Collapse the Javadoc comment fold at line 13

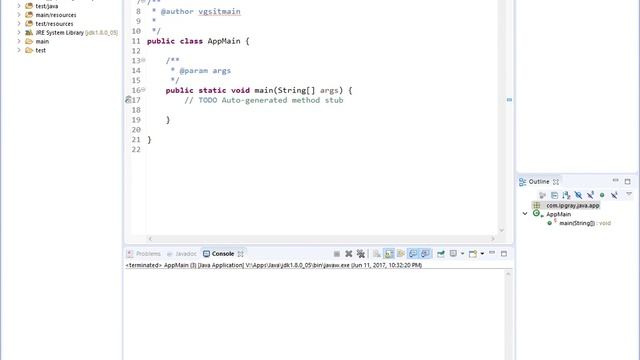143,60
